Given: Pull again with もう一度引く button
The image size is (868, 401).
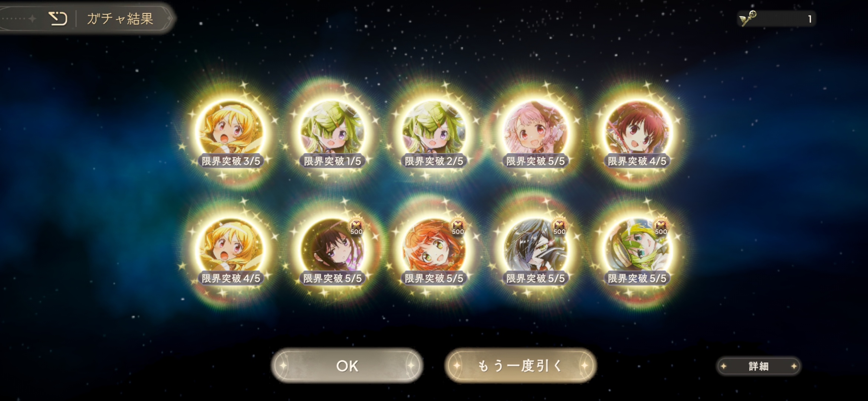Looking at the screenshot, I should [x=520, y=366].
